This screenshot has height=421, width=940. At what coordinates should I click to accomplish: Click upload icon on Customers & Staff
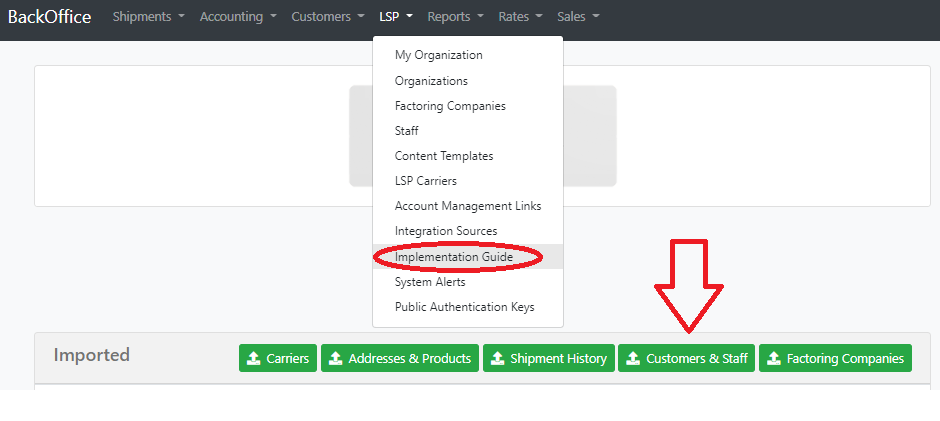[x=633, y=359]
